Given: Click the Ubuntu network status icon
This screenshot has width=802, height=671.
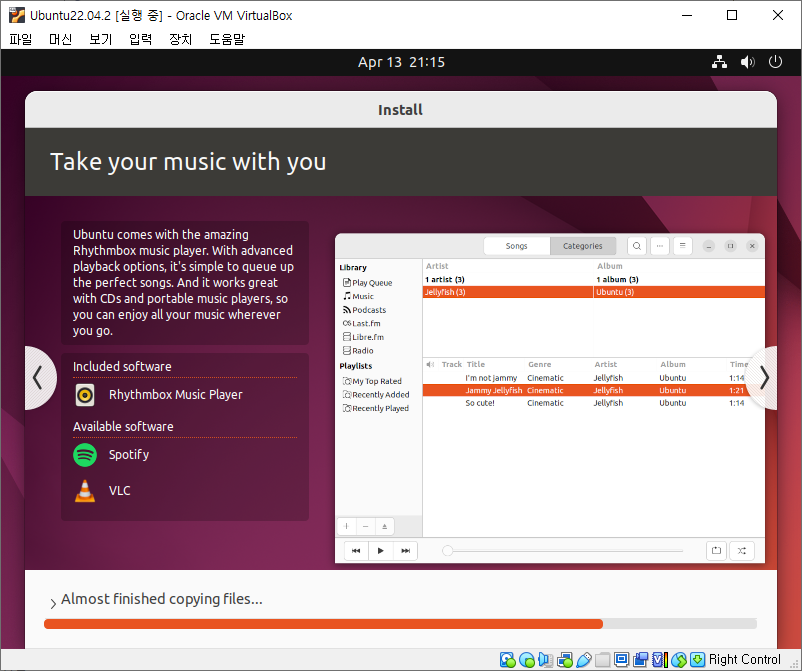Looking at the screenshot, I should [719, 62].
